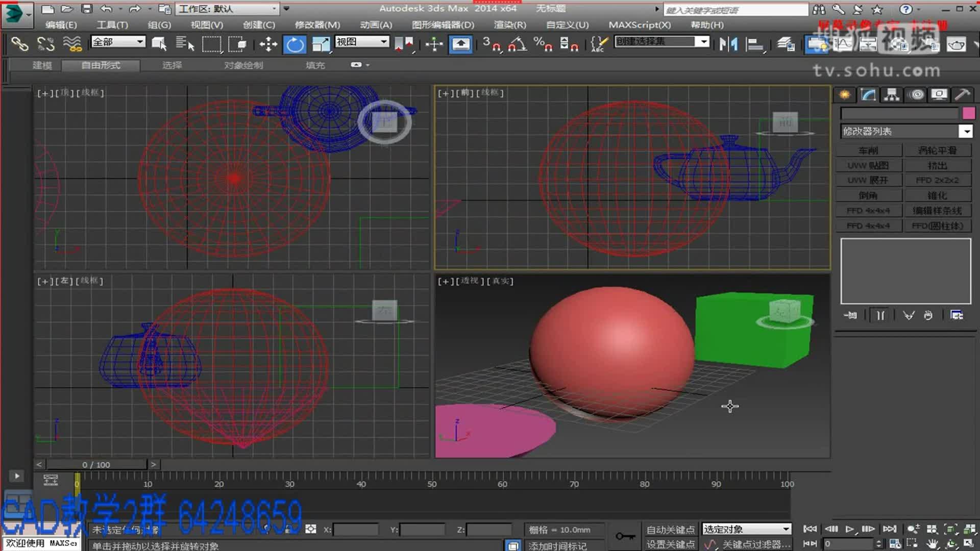Toggle the Set Key (设置关键点) mode
980x551 pixels.
(x=670, y=544)
